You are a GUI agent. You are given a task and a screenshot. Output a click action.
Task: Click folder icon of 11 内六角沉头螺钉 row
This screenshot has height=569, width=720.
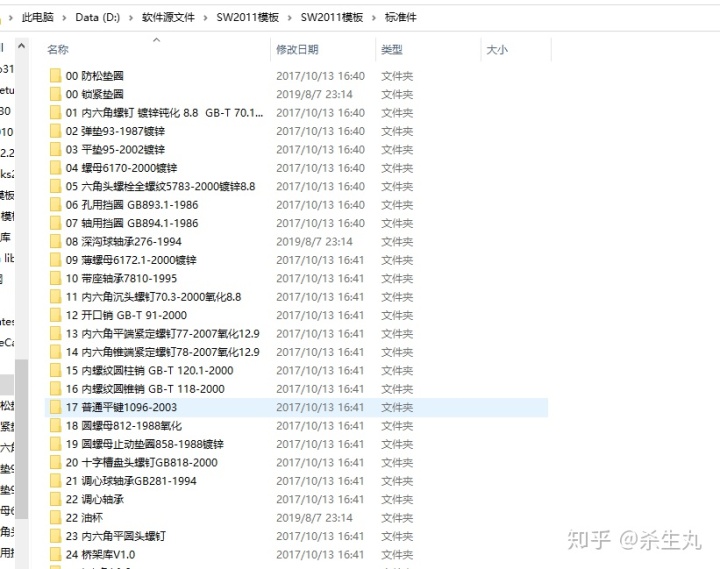click(x=55, y=297)
